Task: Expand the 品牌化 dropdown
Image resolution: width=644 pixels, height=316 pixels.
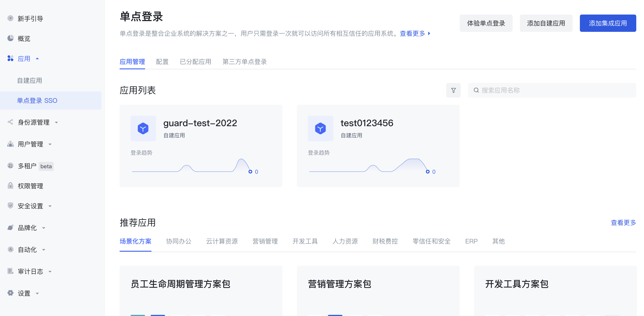Action: [43, 228]
